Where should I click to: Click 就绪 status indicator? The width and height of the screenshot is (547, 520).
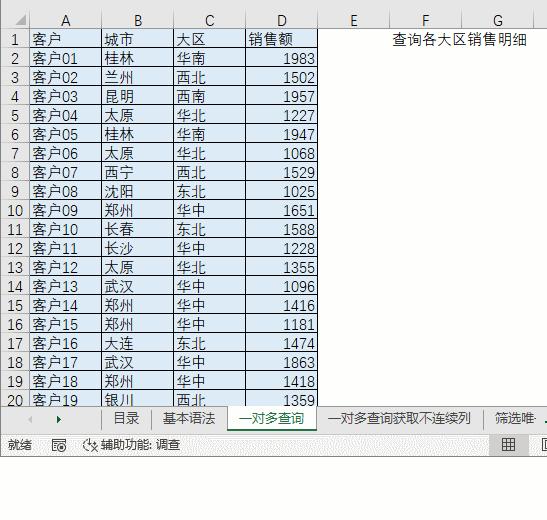[x=20, y=445]
